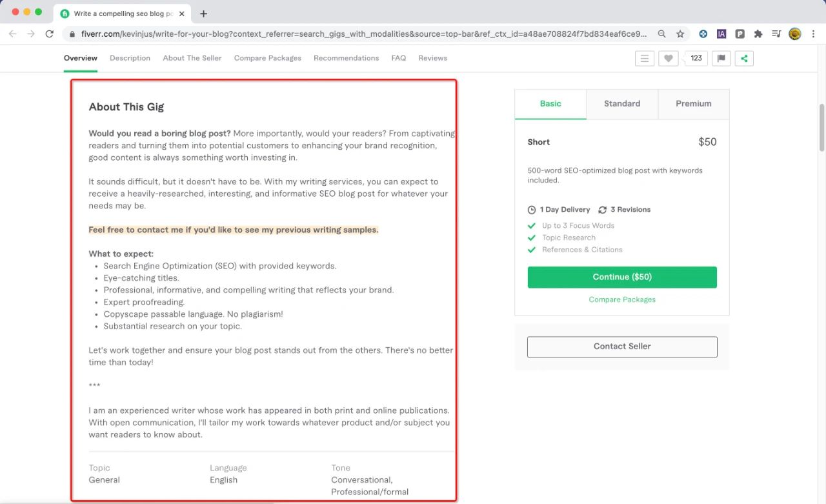The image size is (826, 504).
Task: Click the report flag icon
Action: tap(721, 58)
